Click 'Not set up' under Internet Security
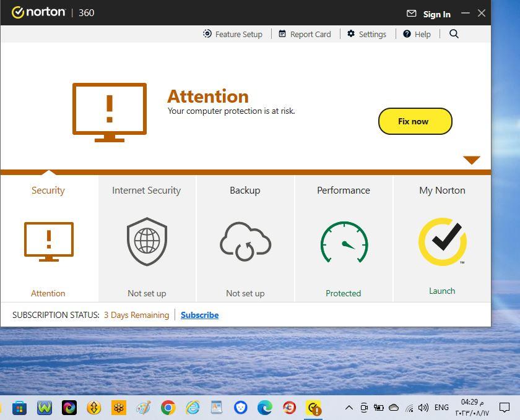The height and width of the screenshot is (420, 520). (x=147, y=293)
